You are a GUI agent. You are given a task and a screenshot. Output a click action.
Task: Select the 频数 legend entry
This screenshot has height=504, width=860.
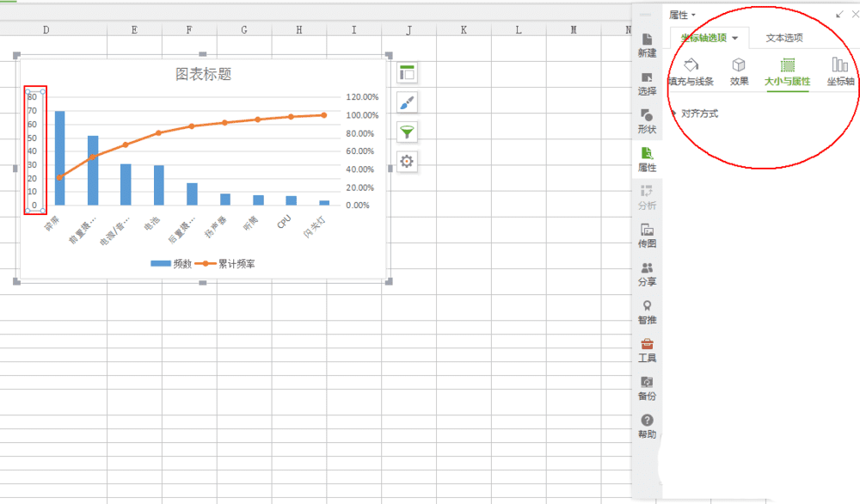(171, 264)
